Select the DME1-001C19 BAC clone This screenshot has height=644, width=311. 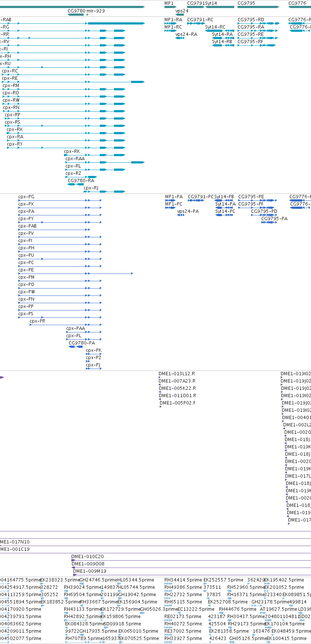point(15,549)
